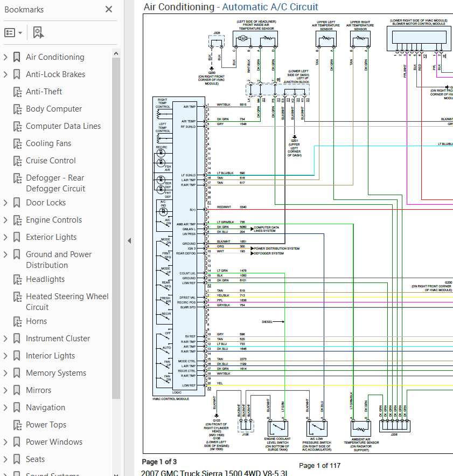453x476 pixels.
Task: Click the Navigation bookmark icon
Action: click(17, 408)
